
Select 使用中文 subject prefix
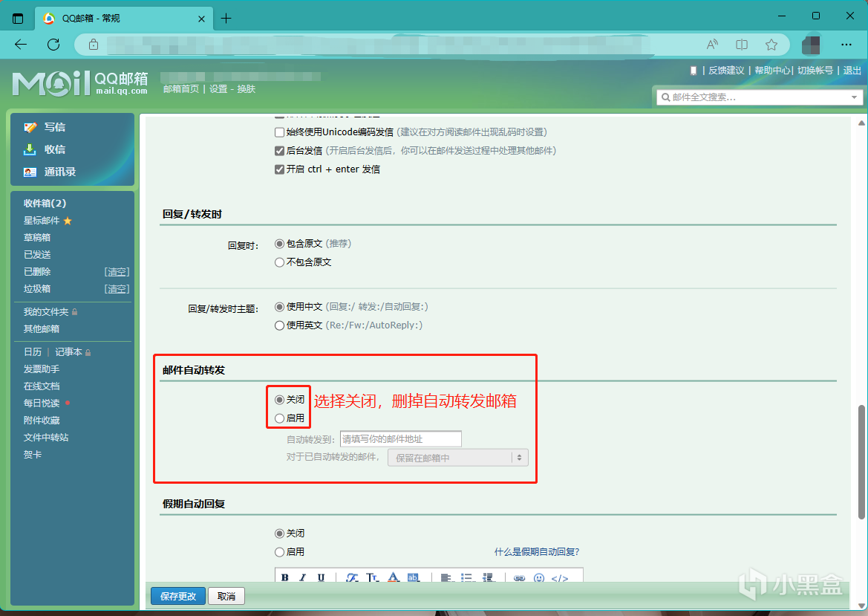coord(279,307)
